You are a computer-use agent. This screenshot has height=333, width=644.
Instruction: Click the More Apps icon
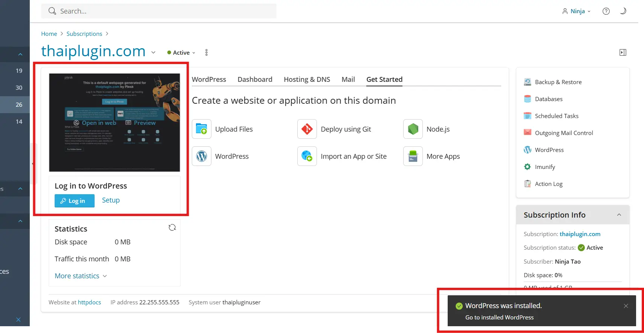(x=413, y=156)
